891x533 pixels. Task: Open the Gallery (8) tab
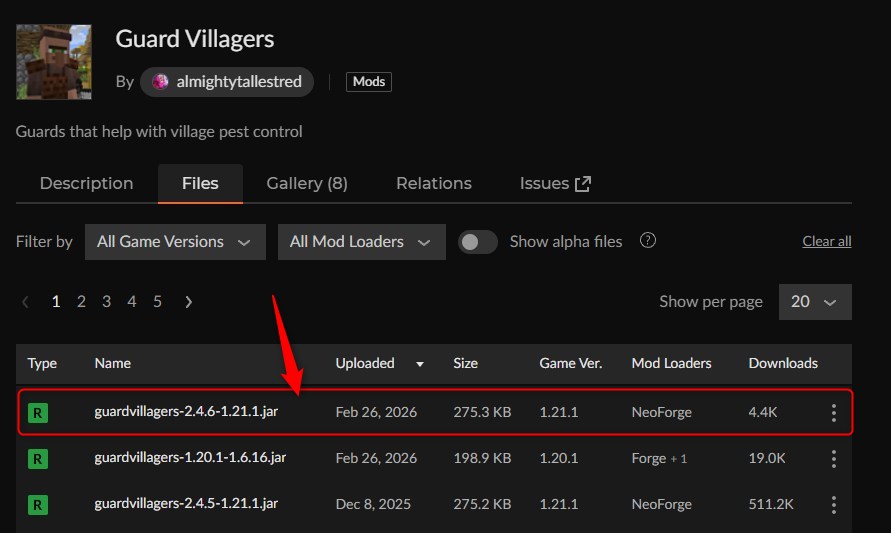pyautogui.click(x=306, y=184)
